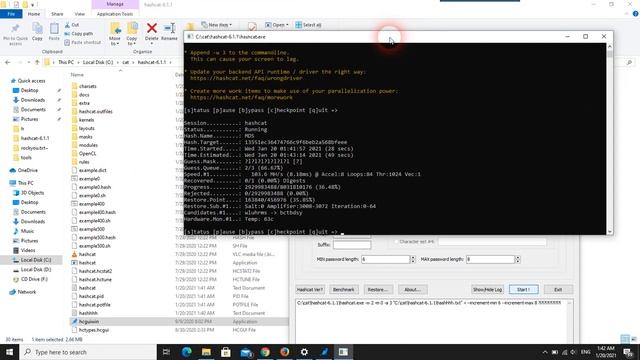Open the File tab
Screen dimensions: 640x360
pyautogui.click(x=11, y=14)
